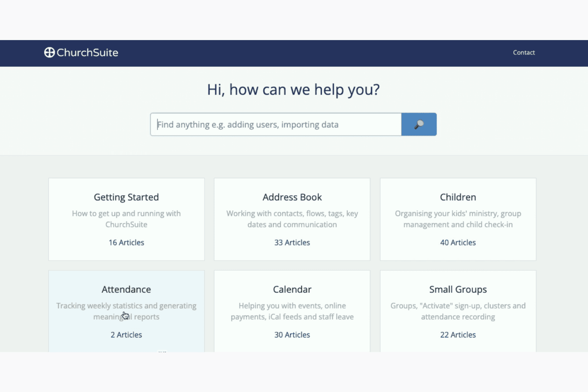This screenshot has height=392, width=588.
Task: Click the "30 Articles" count
Action: coord(292,335)
